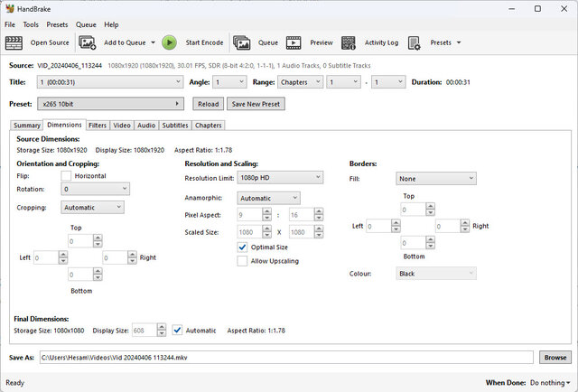The width and height of the screenshot is (578, 392).
Task: Open the Anamorphic dropdown
Action: [x=267, y=198]
